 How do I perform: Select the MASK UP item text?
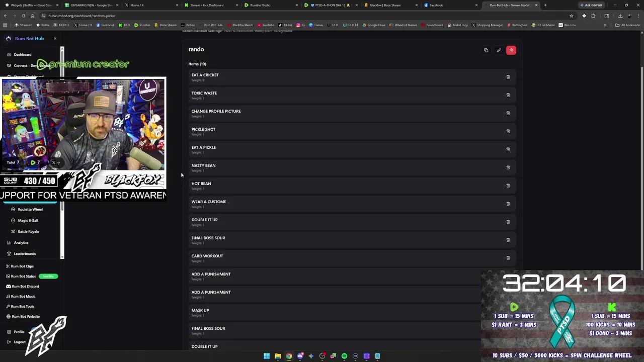[200, 310]
